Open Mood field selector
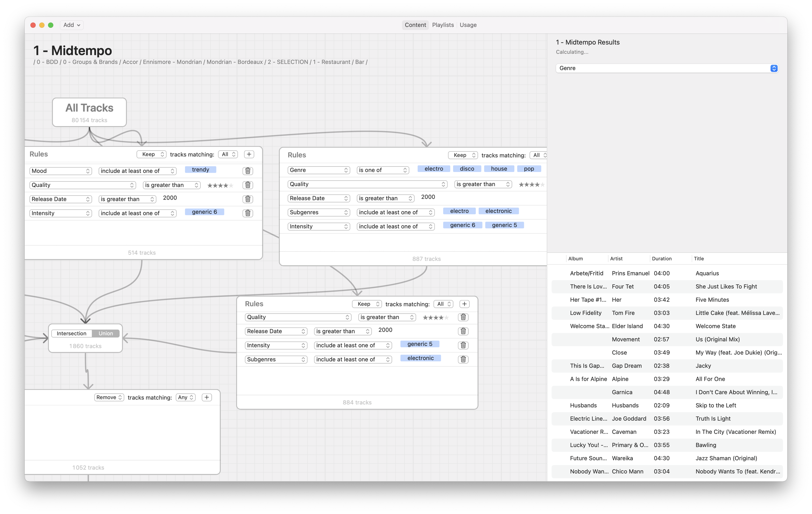The image size is (812, 514). (61, 171)
